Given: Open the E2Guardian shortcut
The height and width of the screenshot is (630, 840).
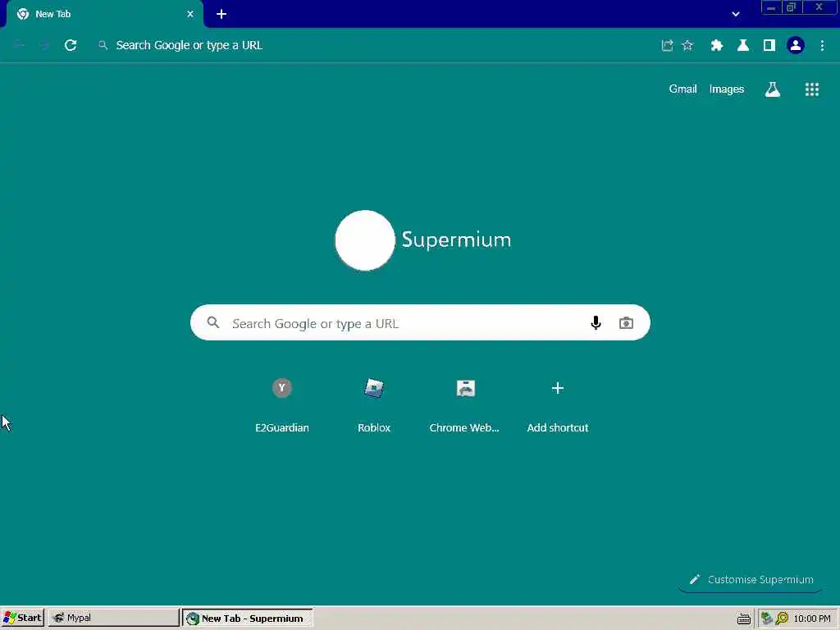Looking at the screenshot, I should [x=282, y=404].
